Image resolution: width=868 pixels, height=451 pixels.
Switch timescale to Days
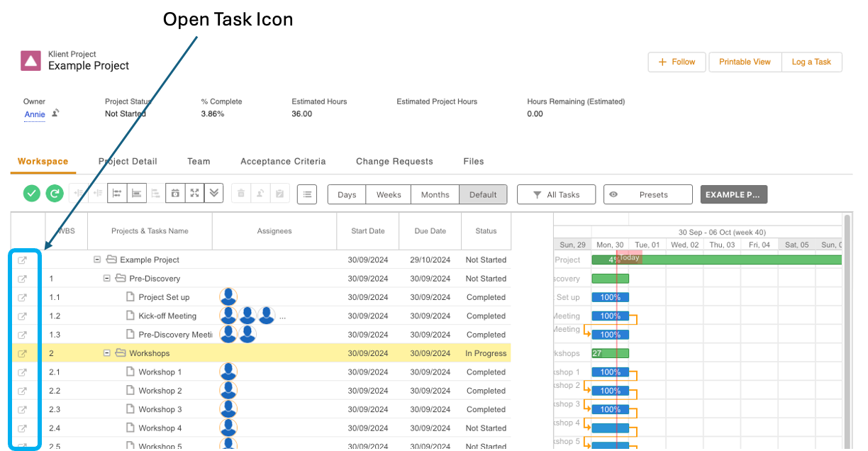coord(347,195)
